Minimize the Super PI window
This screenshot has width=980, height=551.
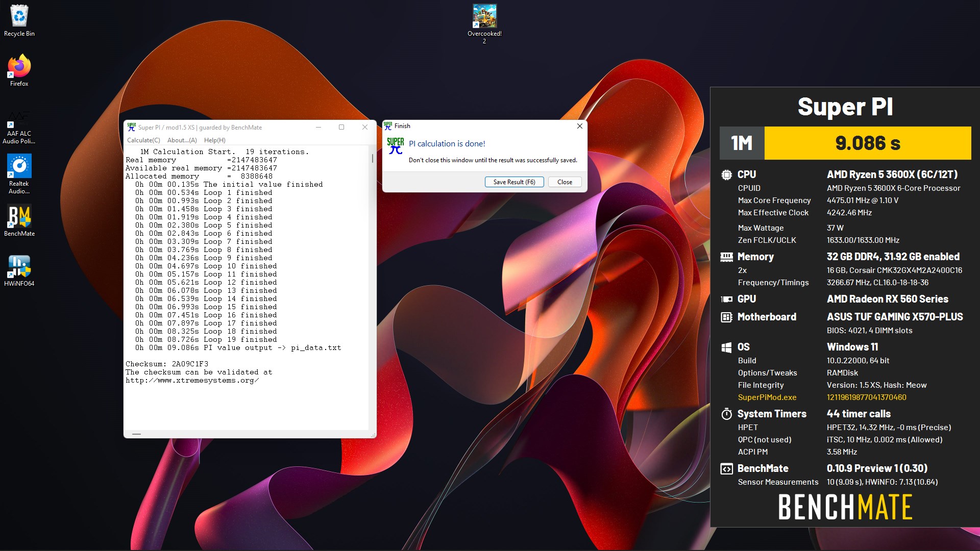point(318,127)
